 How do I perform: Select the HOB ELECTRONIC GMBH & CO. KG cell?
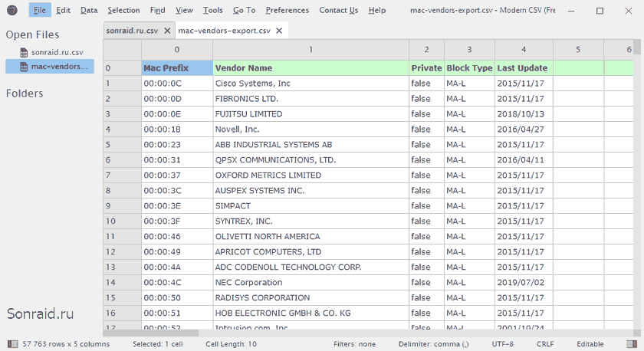tap(311, 313)
